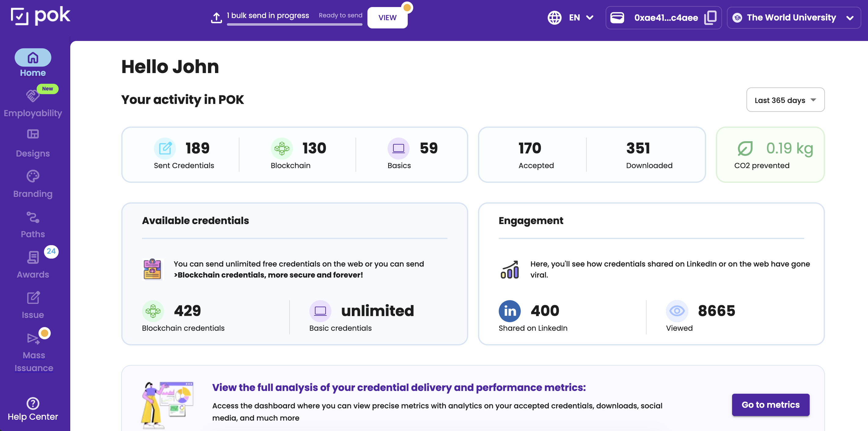Open the Branding palette icon

pos(33,176)
